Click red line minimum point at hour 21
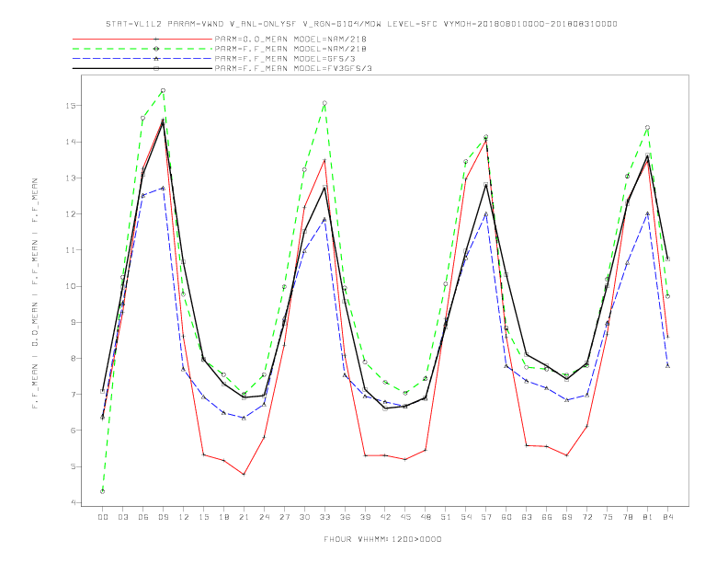The image size is (728, 563). 244,475
